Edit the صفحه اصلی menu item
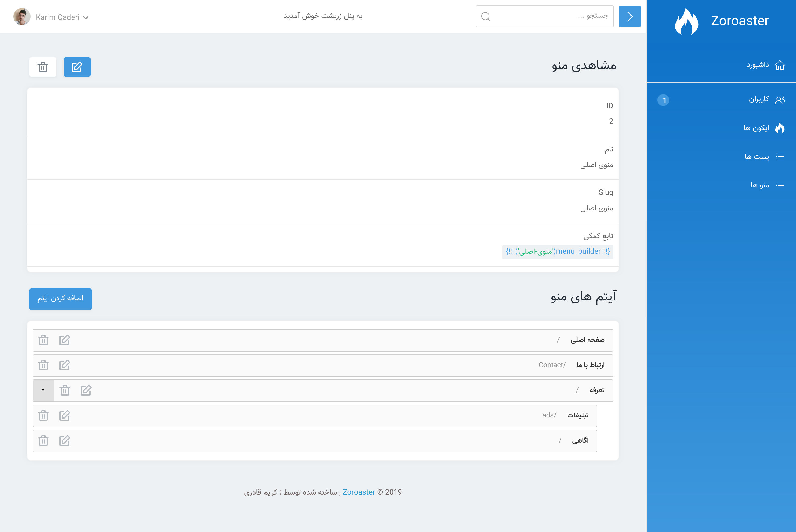796x532 pixels. (x=65, y=340)
